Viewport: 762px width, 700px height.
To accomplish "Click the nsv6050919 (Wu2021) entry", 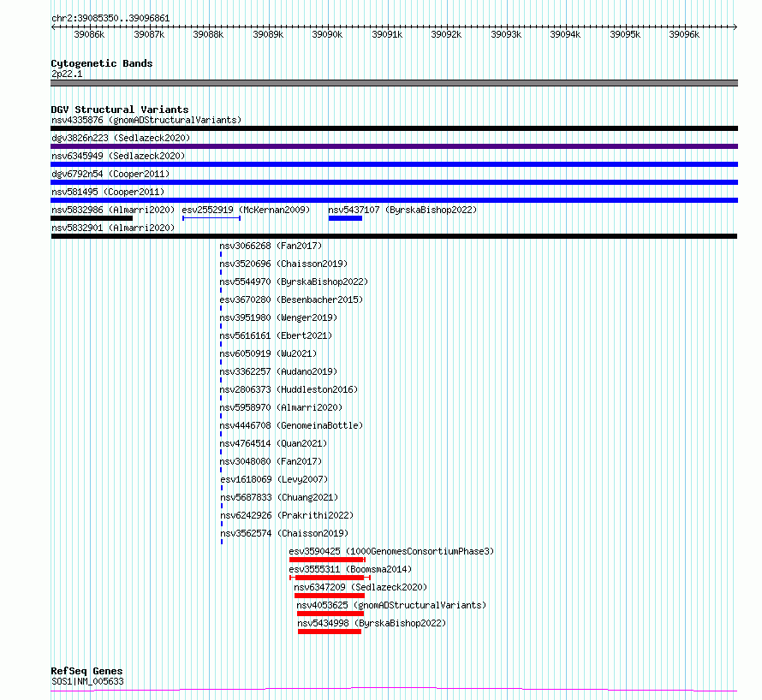I will (268, 353).
